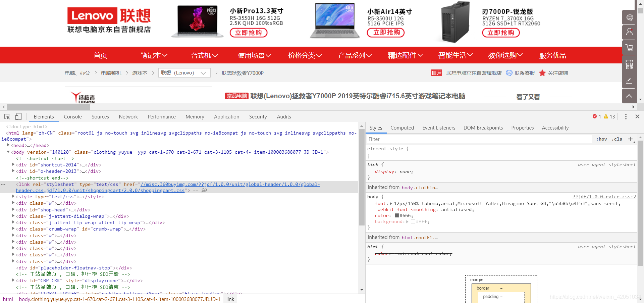Click the #666 color swatch in Styles
644x303 pixels.
click(x=396, y=215)
